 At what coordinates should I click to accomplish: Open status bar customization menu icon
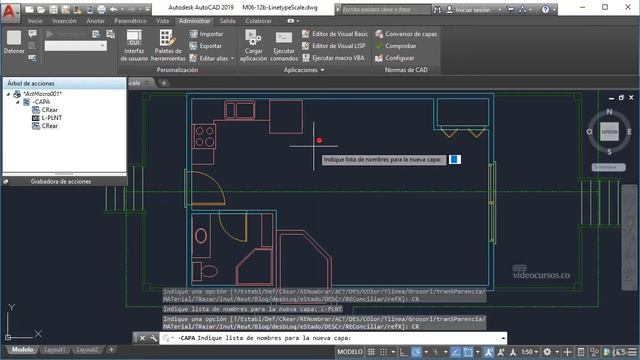632,352
